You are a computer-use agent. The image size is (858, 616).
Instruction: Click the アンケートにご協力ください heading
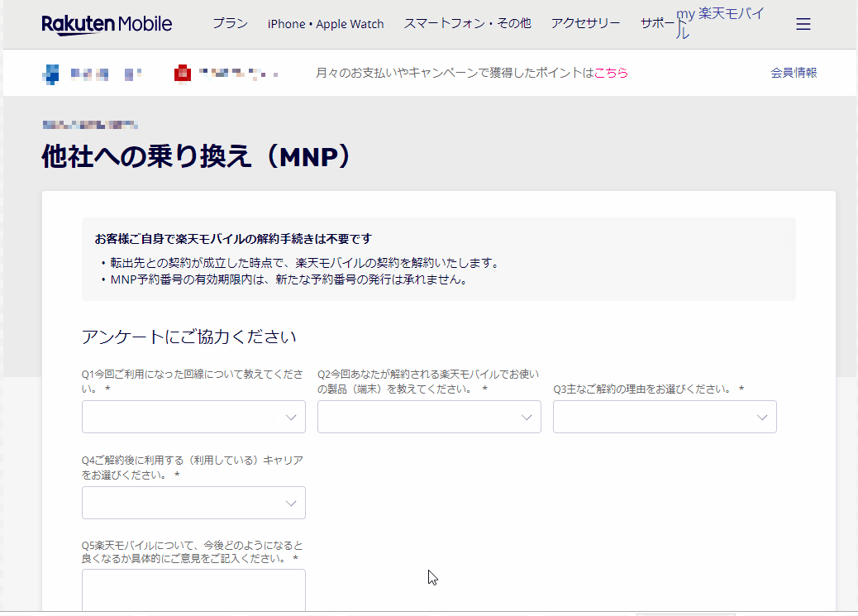tap(188, 337)
